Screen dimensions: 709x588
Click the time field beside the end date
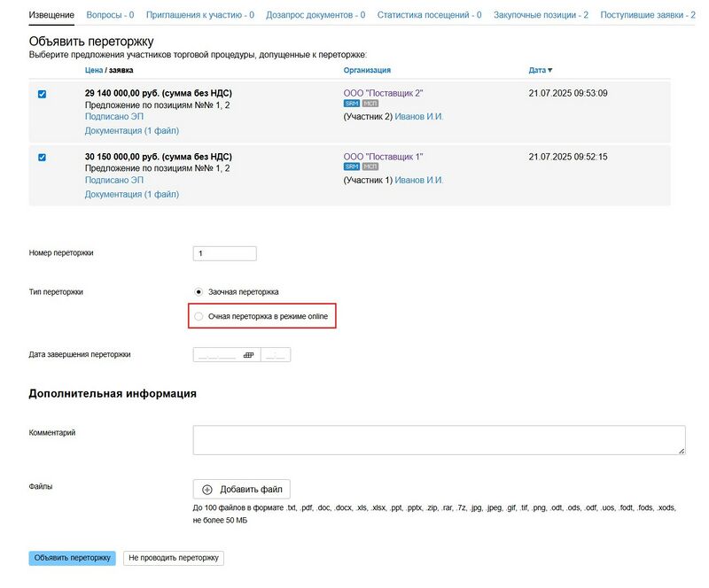276,355
